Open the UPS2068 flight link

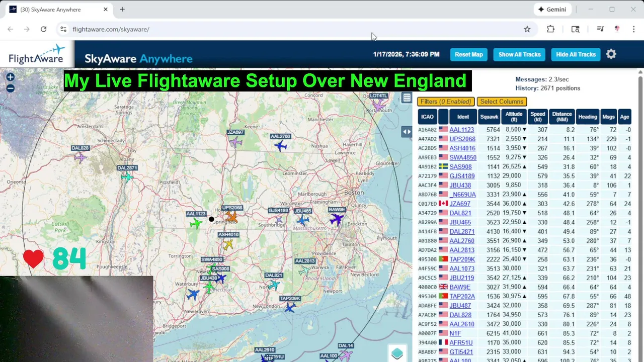click(462, 139)
